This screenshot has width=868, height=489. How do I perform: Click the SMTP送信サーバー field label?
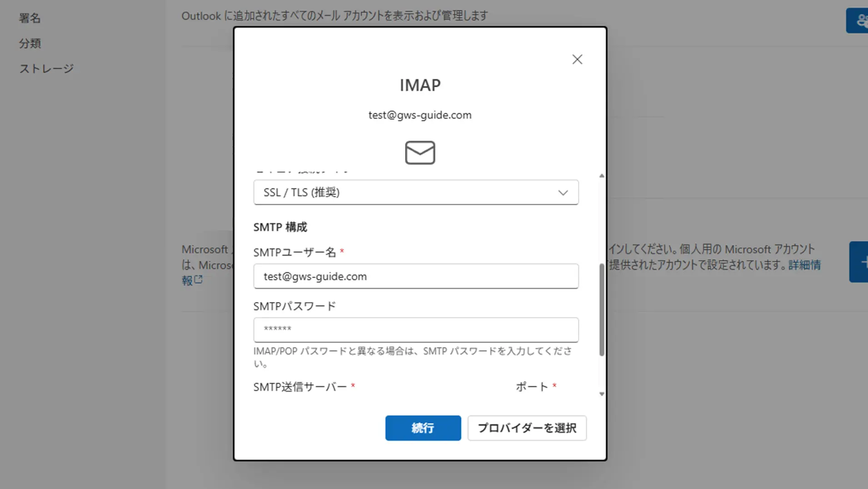coord(300,387)
